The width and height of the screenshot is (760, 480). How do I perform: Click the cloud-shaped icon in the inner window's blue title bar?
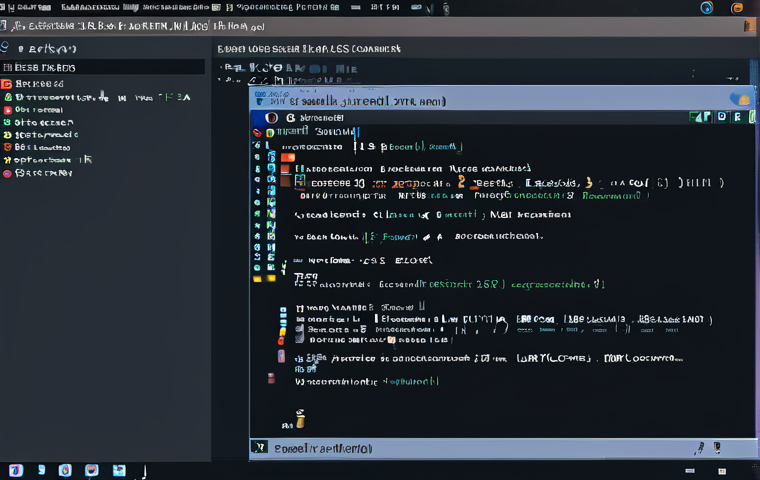[x=740, y=99]
